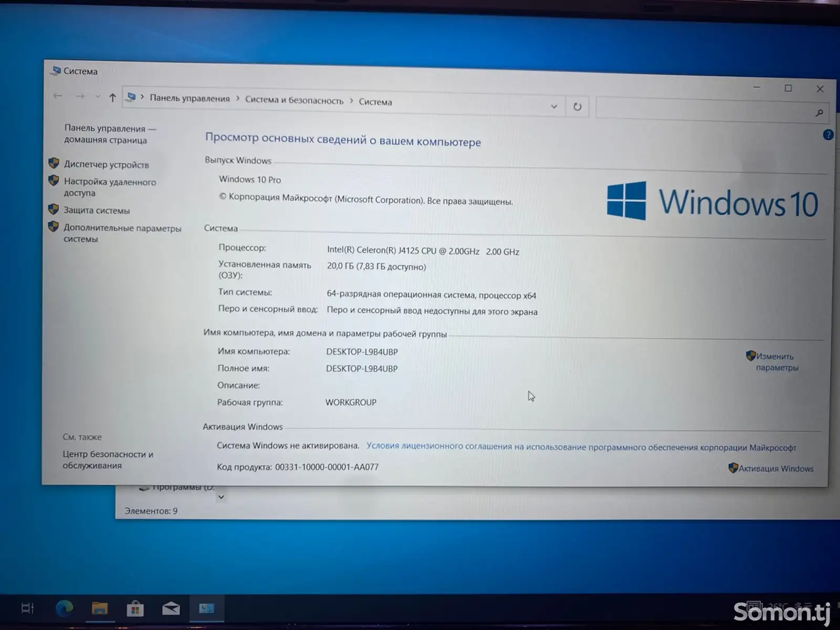The height and width of the screenshot is (630, 840).
Task: Click 'Система' window title icon
Action: click(x=56, y=70)
